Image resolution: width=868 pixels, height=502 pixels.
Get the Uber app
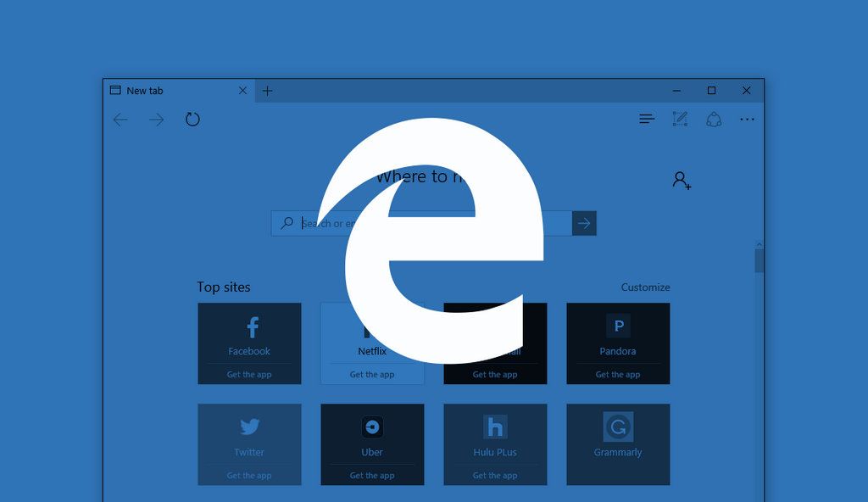pos(372,475)
